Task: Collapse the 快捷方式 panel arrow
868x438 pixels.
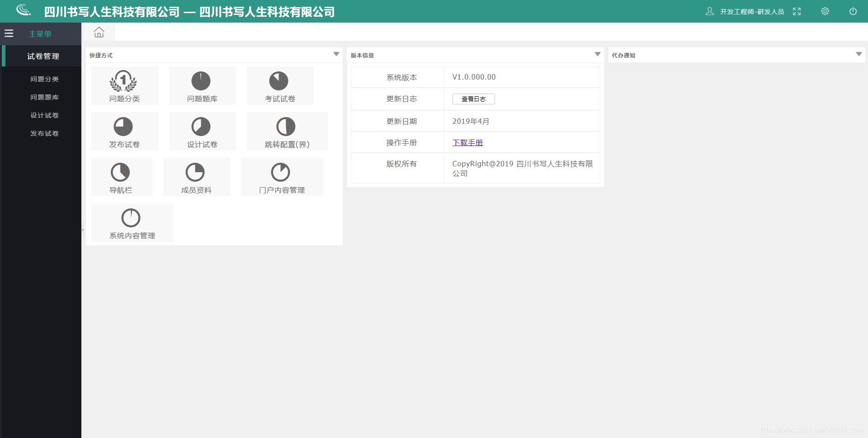Action: (x=336, y=54)
